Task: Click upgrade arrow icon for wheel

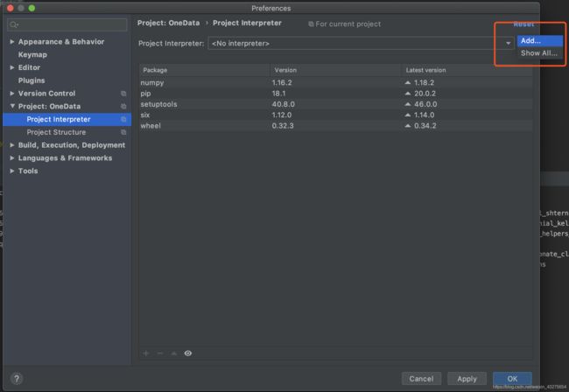Action: coord(408,126)
